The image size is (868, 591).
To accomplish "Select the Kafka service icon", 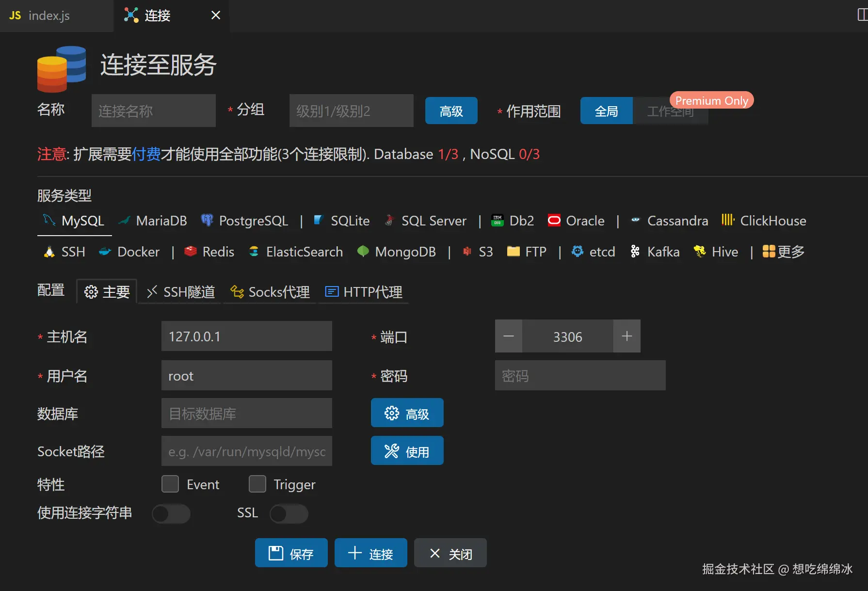I will pyautogui.click(x=635, y=252).
